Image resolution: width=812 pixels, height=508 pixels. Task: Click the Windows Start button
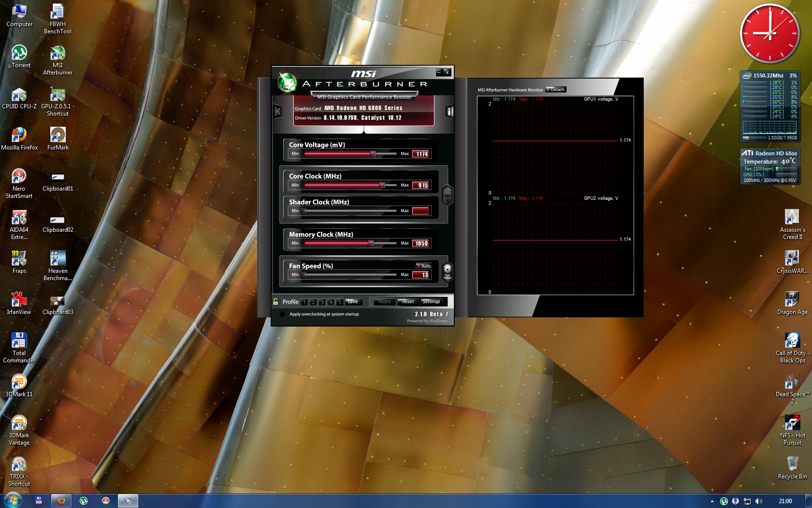click(x=13, y=500)
